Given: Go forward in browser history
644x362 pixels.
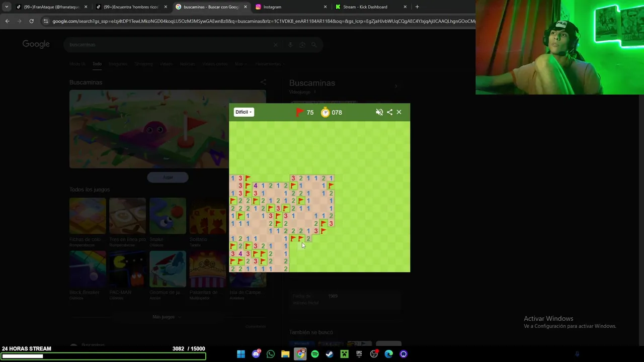Looking at the screenshot, I should coord(19,21).
